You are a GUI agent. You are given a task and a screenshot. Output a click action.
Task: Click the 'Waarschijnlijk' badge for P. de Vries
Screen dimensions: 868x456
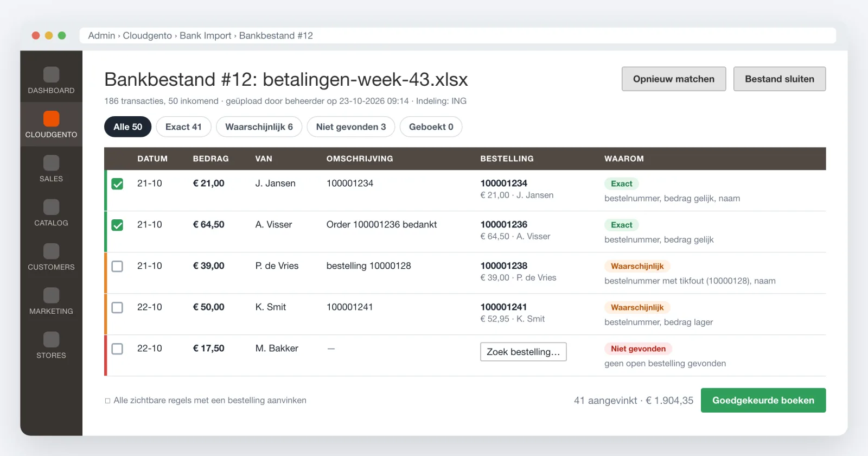[x=637, y=266]
